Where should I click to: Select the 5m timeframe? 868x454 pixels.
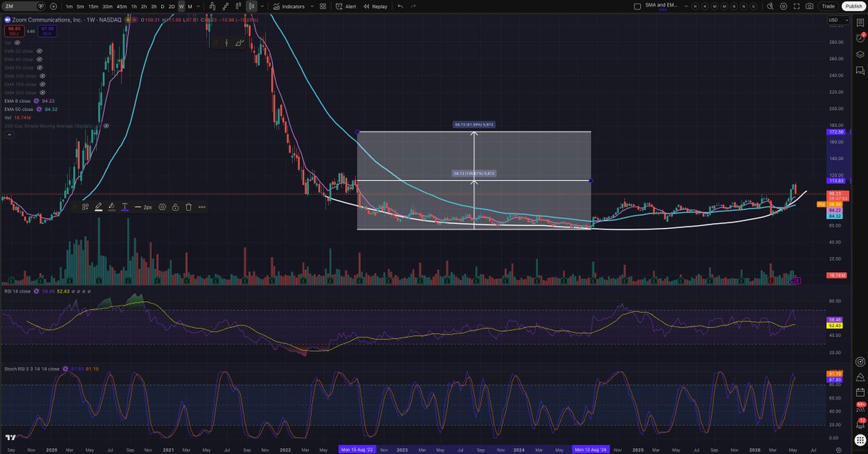(80, 7)
